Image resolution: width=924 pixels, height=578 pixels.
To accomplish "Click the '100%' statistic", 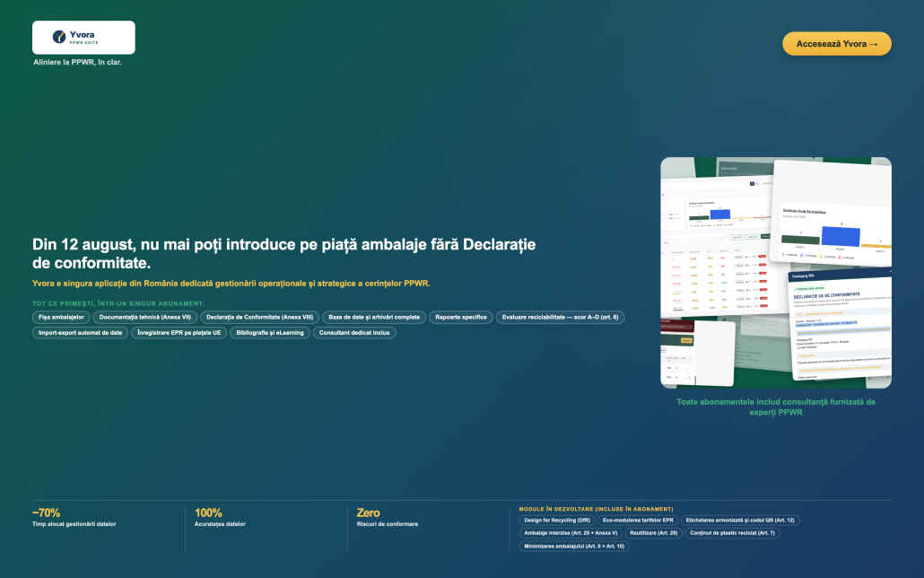I will click(x=209, y=512).
